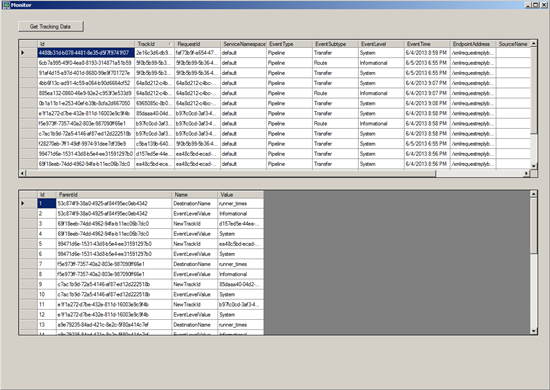Click the Pipeline cell in the 91af4d15 row
550x390 pixels.
(289, 73)
